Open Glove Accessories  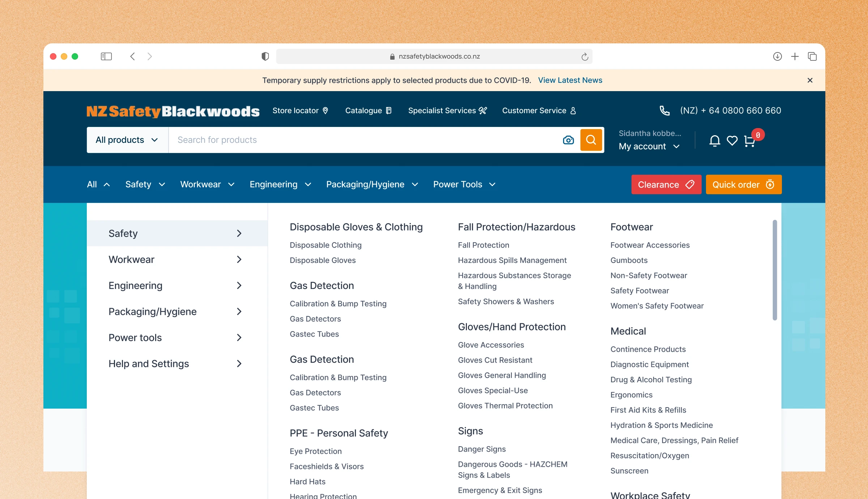(x=491, y=345)
